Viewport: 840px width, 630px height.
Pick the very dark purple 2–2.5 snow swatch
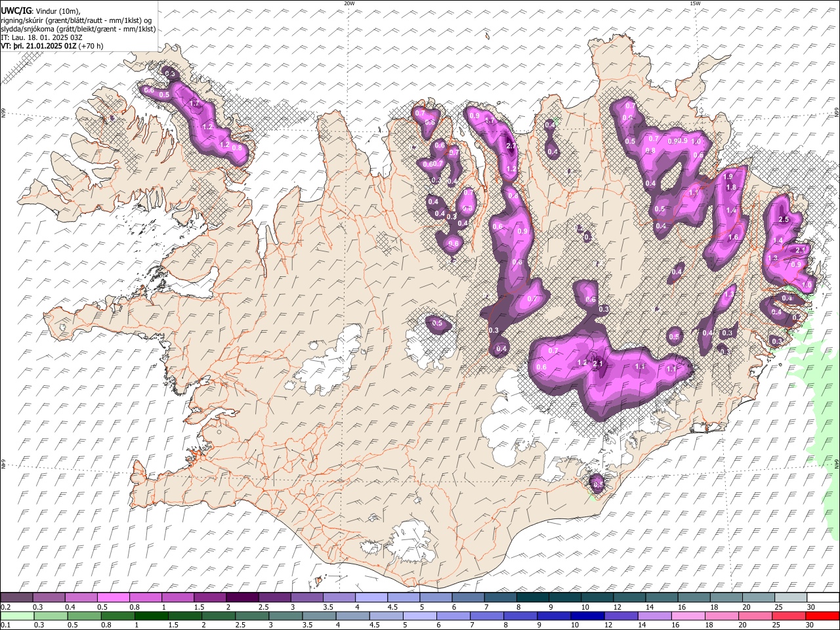coord(242,598)
